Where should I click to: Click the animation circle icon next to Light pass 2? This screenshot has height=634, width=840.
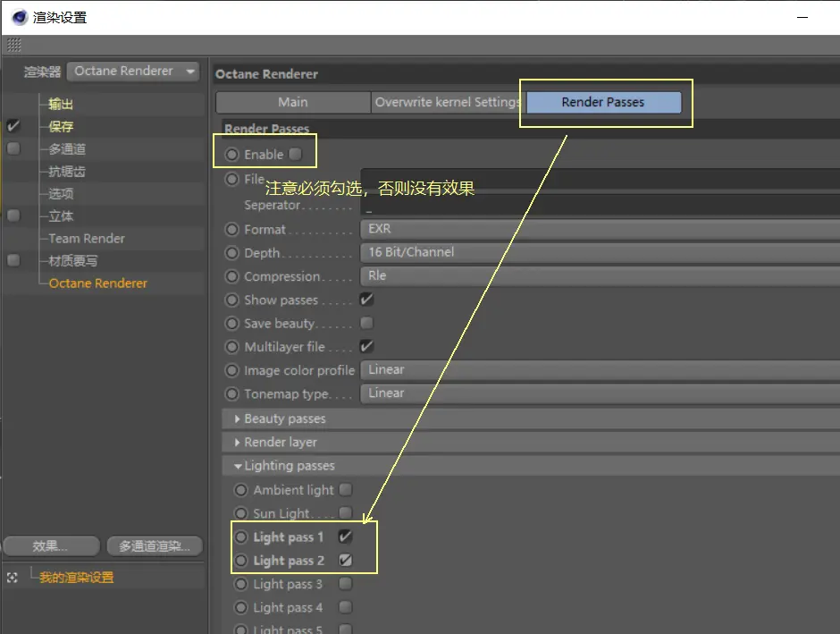pyautogui.click(x=241, y=561)
